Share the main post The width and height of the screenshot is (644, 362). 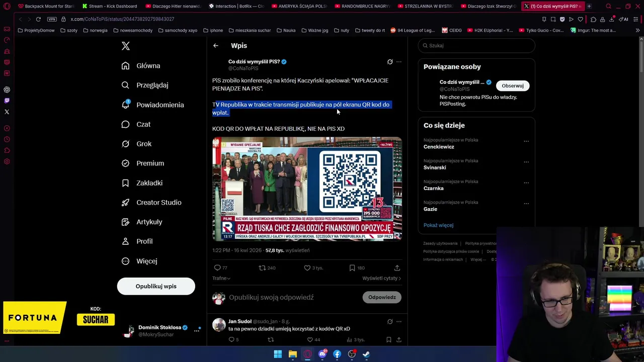(x=397, y=268)
